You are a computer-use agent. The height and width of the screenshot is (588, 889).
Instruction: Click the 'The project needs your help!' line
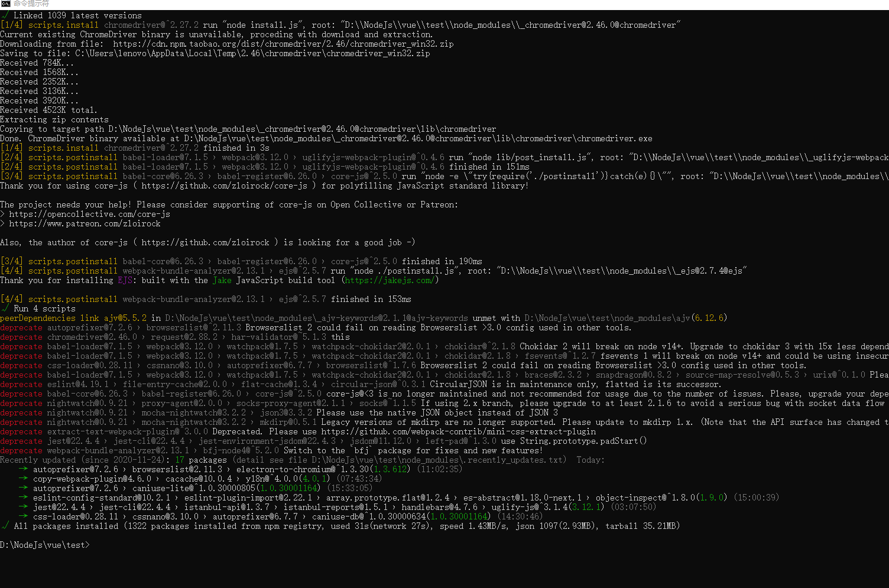coord(229,204)
